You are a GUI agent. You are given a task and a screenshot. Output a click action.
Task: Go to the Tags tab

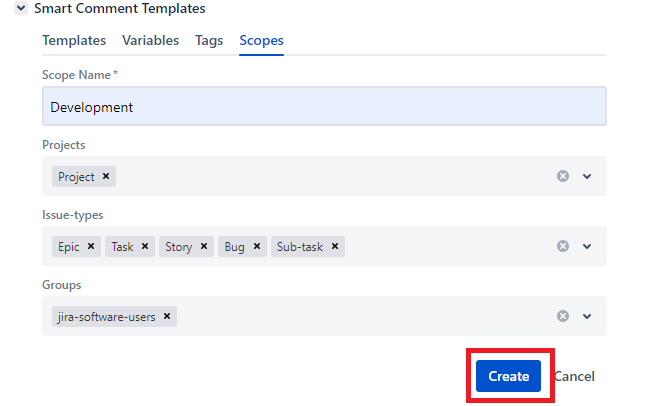pos(209,41)
